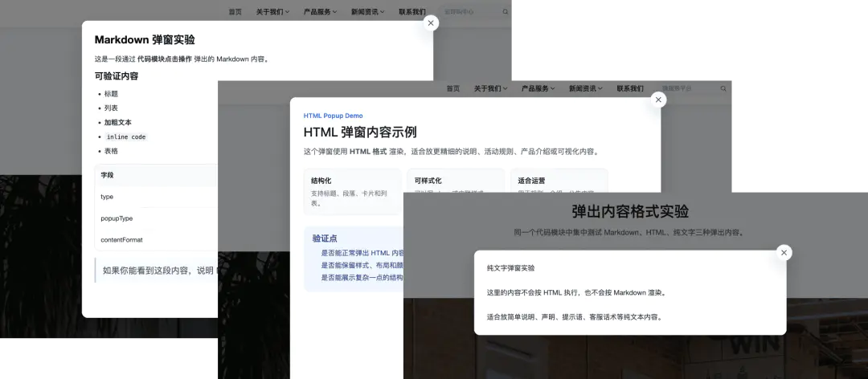The width and height of the screenshot is (868, 379).
Task: Close the 纯文字弹窗实验 popup
Action: (784, 252)
